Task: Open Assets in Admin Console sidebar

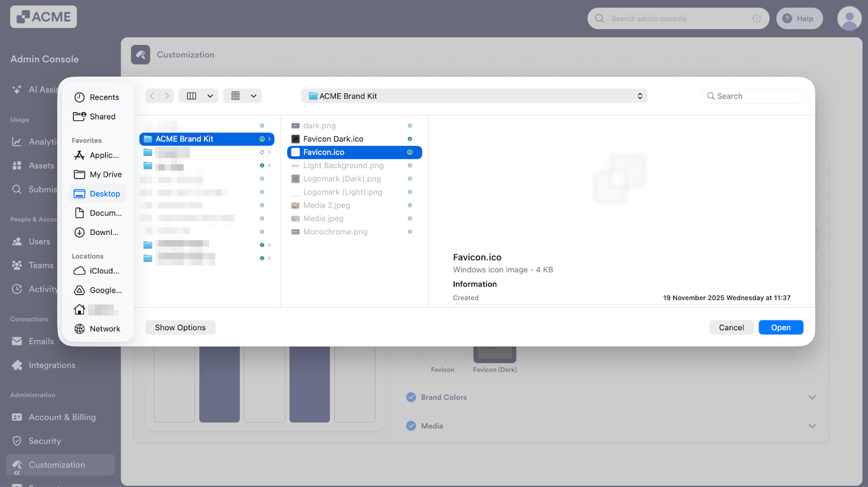Action: pyautogui.click(x=33, y=165)
